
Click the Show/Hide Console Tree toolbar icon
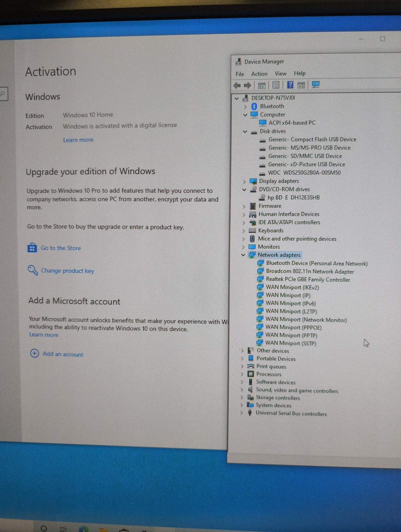point(262,85)
